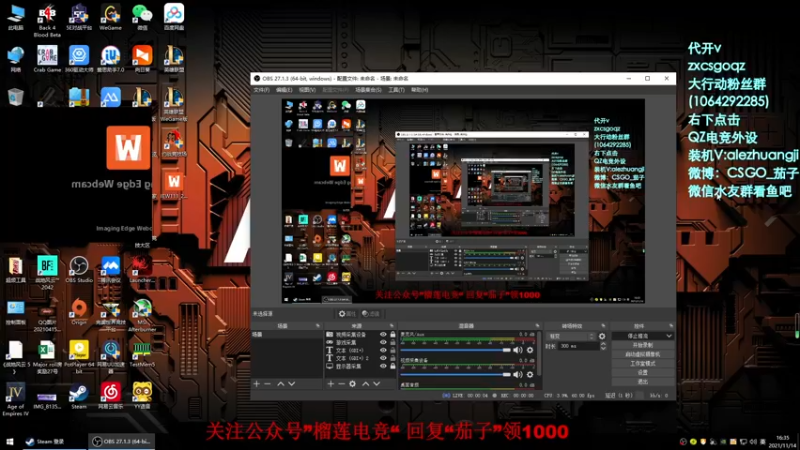Open the Filters button beside Properties
Image resolution: width=800 pixels, height=450 pixels.
point(371,314)
